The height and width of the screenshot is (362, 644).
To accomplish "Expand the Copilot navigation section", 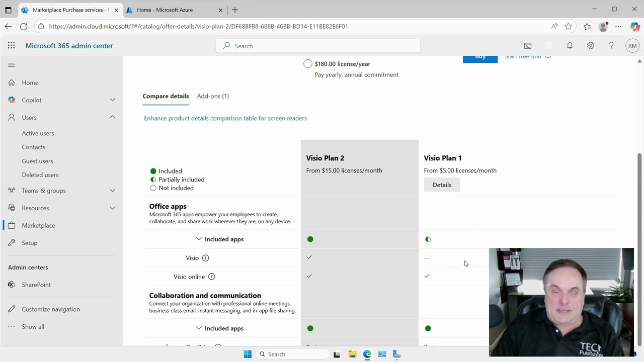I will coord(112,100).
